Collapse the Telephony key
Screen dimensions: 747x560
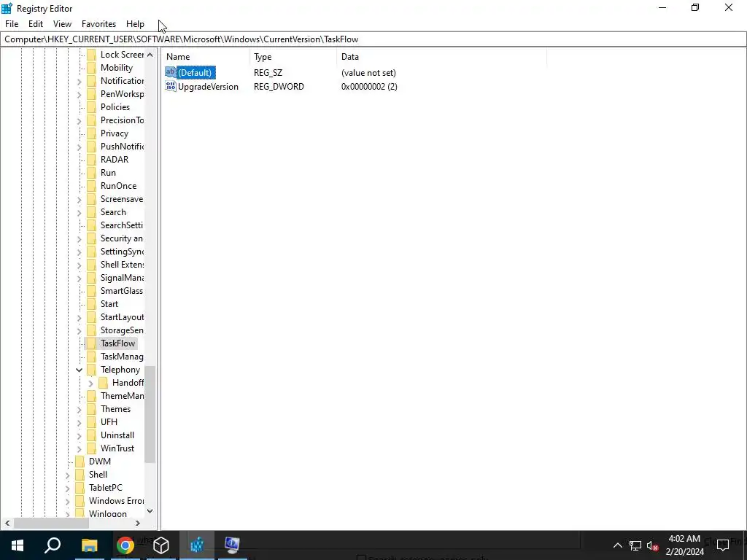click(79, 370)
